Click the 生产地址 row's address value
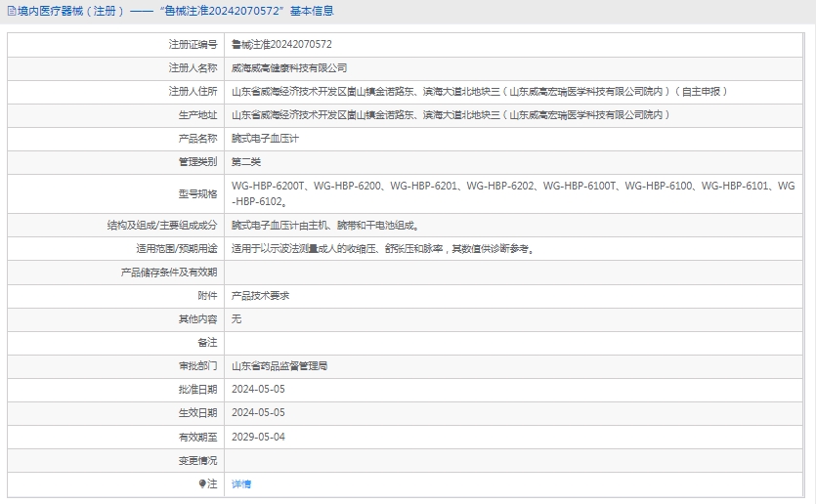Screen dimensions: 816x504 click(x=451, y=115)
